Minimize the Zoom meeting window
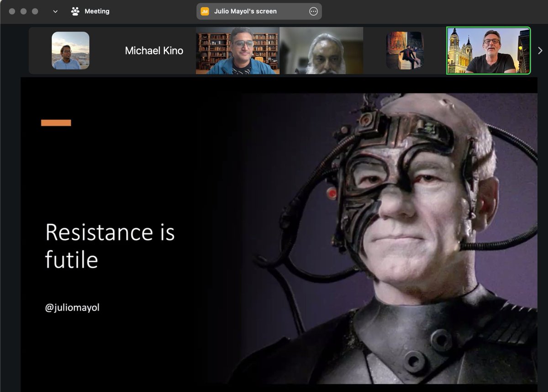This screenshot has height=392, width=548. pos(23,11)
